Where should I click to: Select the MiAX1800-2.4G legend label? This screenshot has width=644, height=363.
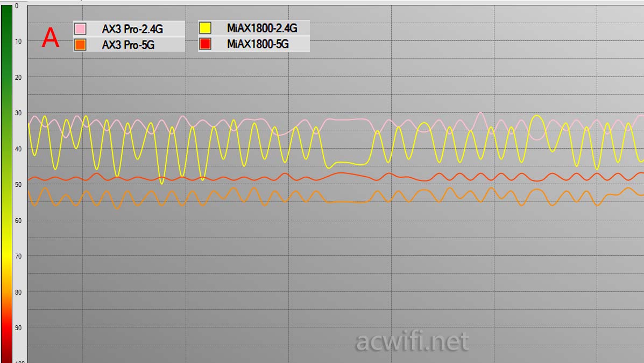(262, 28)
